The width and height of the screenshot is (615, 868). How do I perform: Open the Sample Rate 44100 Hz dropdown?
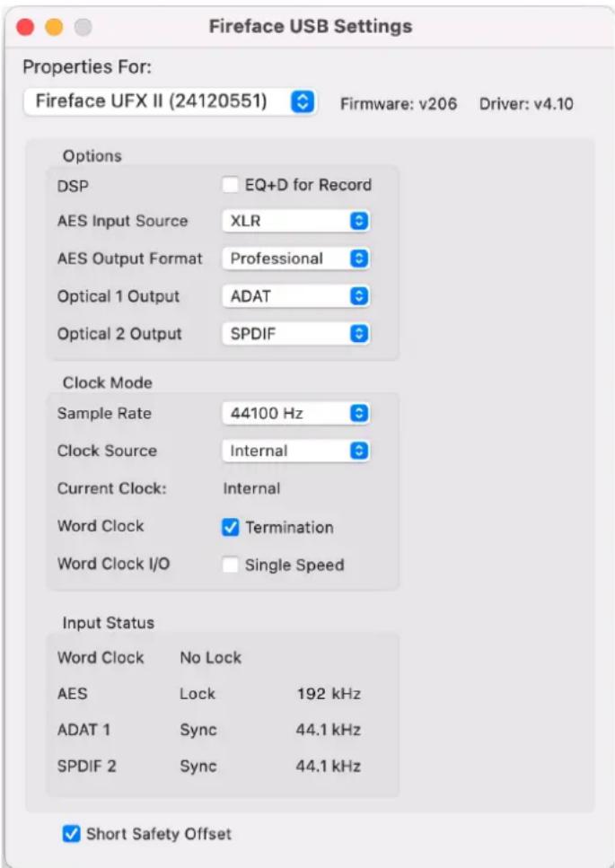(x=296, y=414)
